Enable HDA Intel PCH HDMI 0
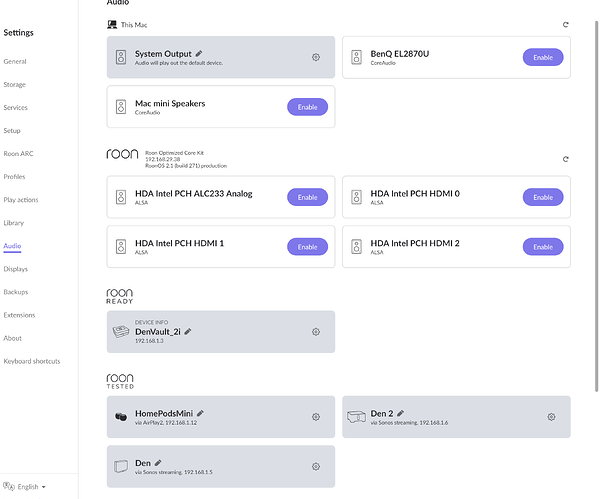 (542, 197)
